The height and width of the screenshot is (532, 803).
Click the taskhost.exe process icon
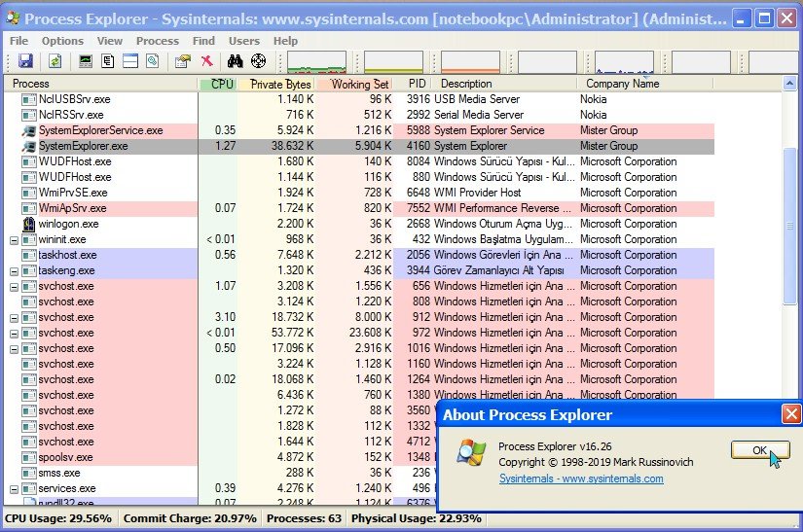click(28, 255)
